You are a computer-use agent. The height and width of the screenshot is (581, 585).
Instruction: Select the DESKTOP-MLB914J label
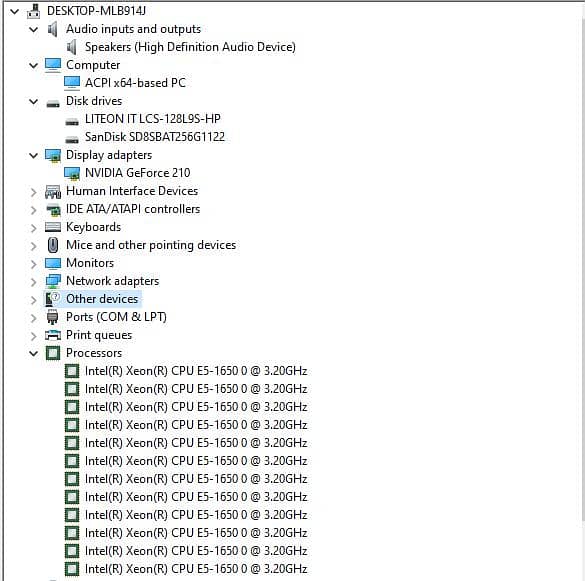pos(96,11)
